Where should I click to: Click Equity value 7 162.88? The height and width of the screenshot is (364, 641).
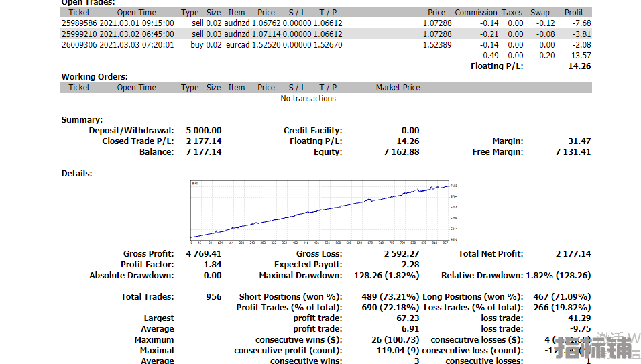coord(402,152)
